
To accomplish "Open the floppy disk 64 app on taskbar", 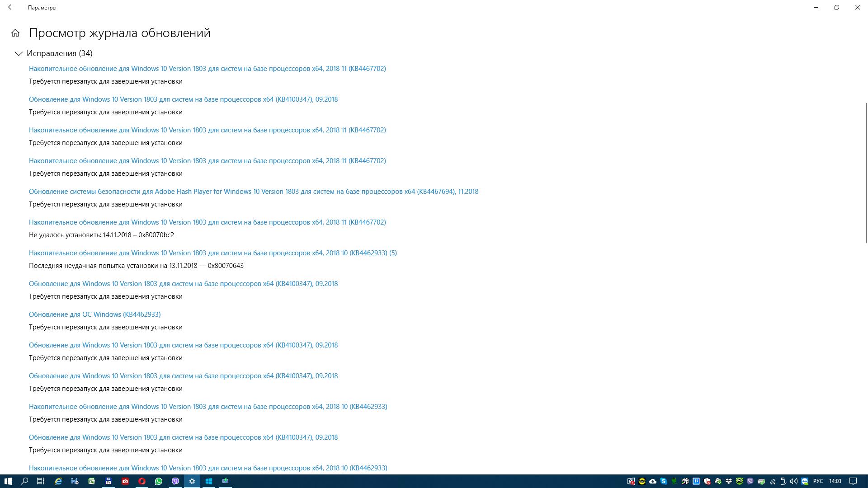I will tap(108, 481).
